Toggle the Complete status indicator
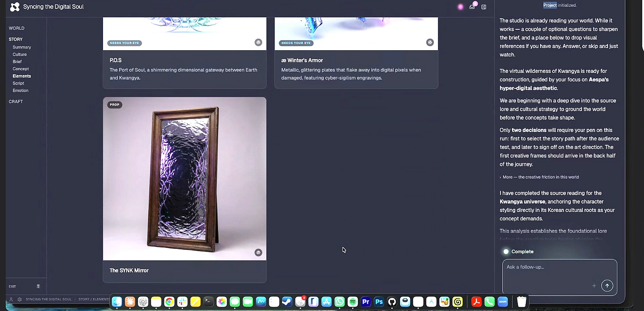This screenshot has width=644, height=311. (x=506, y=251)
